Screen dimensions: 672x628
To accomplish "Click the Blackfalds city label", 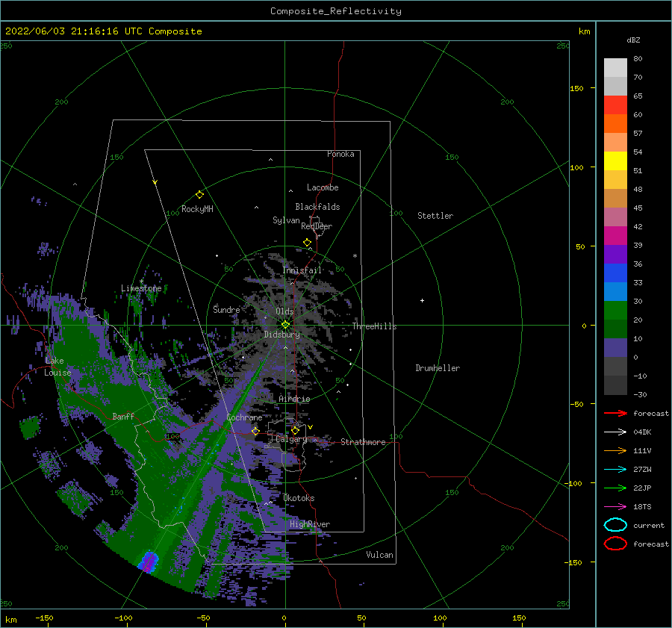I will pos(317,207).
